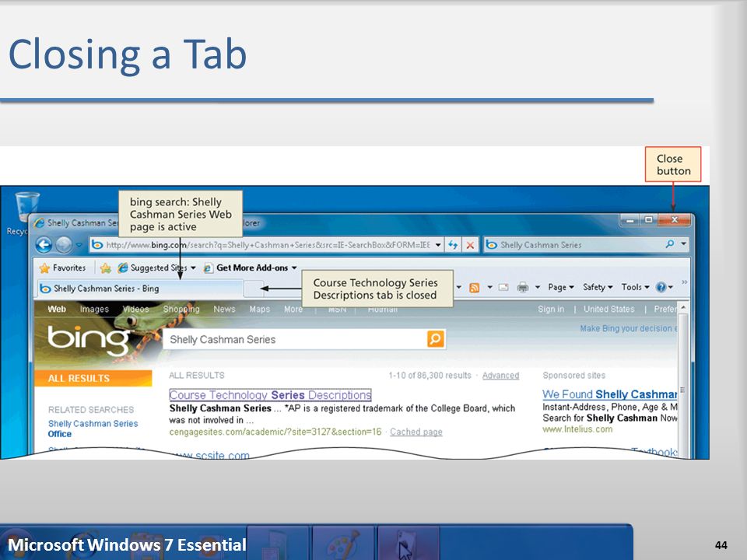Click the Forward navigation arrow
The image size is (747, 560).
click(63, 245)
